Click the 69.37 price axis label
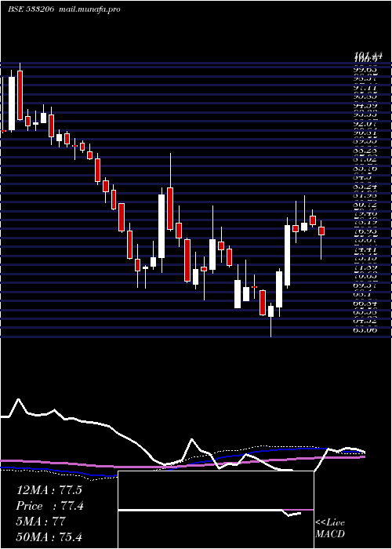 (365, 285)
